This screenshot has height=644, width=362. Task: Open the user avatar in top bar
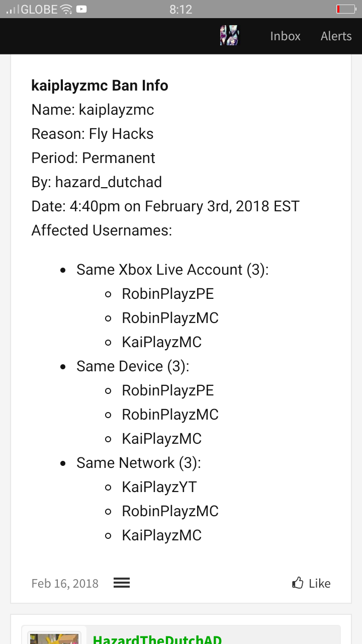pyautogui.click(x=229, y=36)
